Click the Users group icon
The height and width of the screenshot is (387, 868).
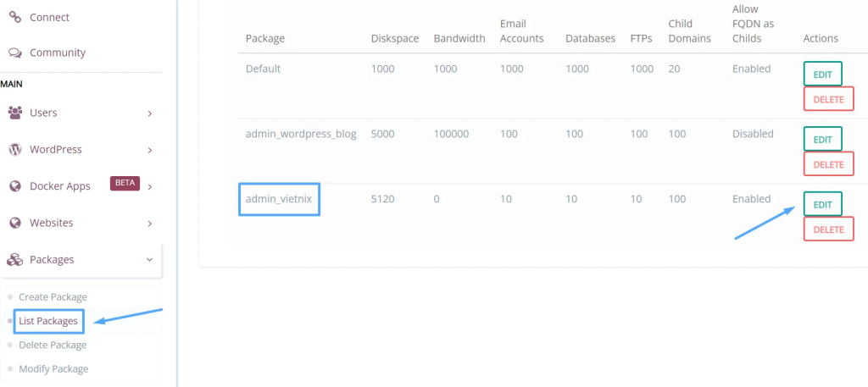coord(14,113)
